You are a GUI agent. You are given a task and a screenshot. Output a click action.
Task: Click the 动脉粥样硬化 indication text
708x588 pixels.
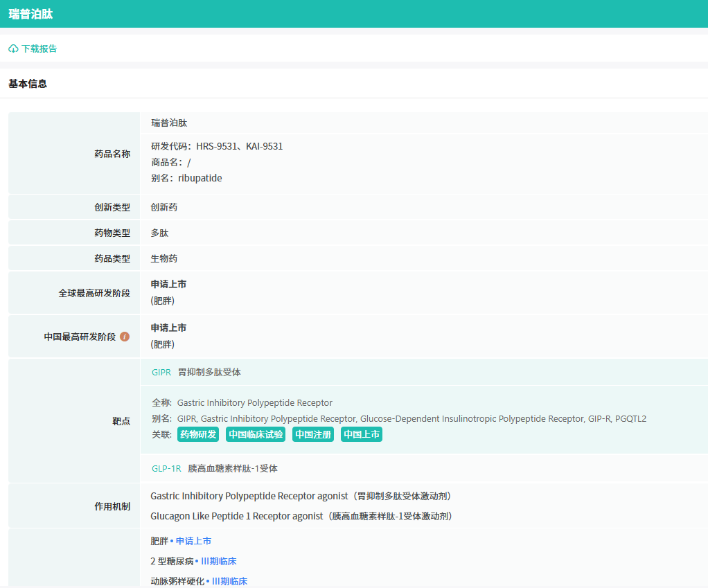[177, 581]
